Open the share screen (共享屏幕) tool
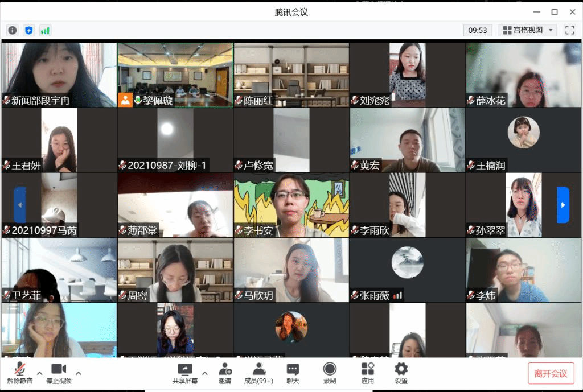Screen dimensions: 583x392 click(185, 373)
